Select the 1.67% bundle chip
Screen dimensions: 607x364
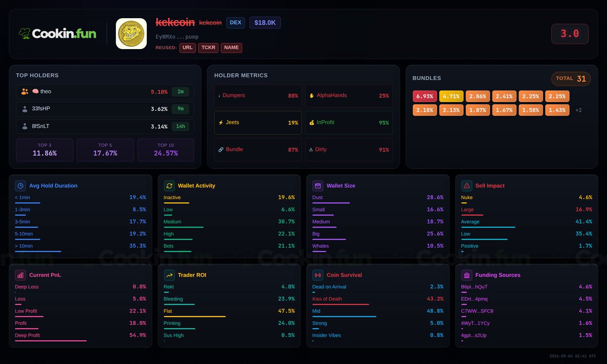point(504,110)
